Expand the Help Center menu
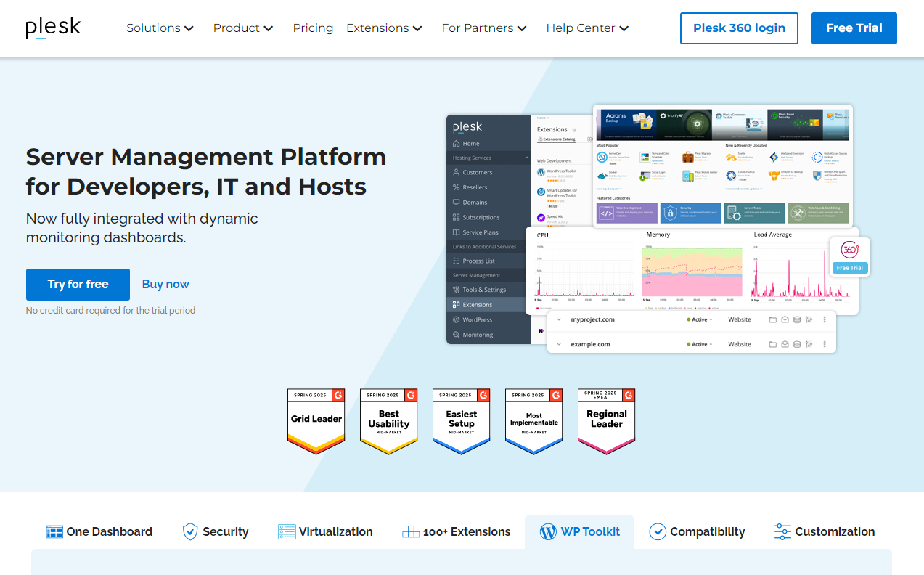 587,28
